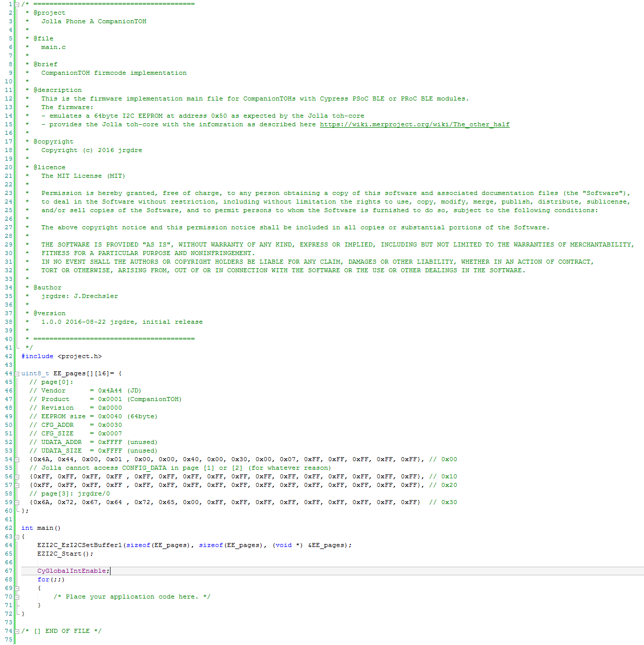Image resolution: width=644 pixels, height=645 pixels.
Task: Click the '@copyright' tag
Action: tap(53, 141)
